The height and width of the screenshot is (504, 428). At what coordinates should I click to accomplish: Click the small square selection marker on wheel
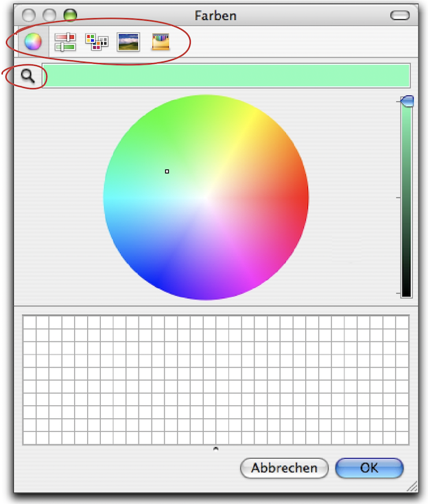point(167,171)
